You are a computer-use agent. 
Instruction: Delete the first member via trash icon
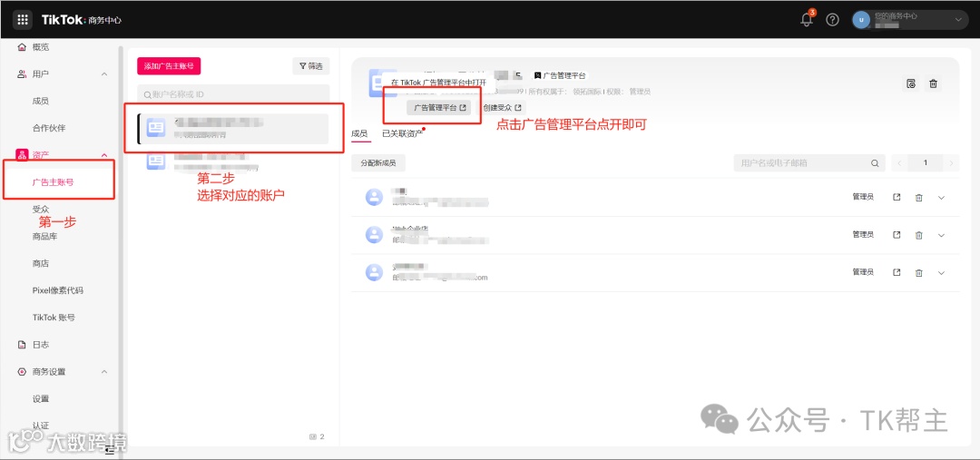(x=918, y=198)
